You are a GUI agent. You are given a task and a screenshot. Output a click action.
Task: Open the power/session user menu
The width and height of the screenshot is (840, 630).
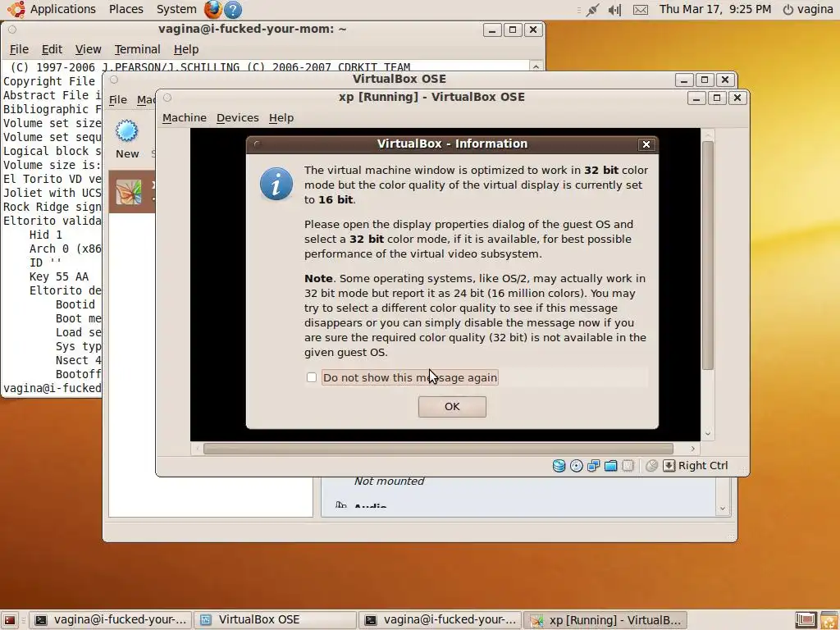808,9
